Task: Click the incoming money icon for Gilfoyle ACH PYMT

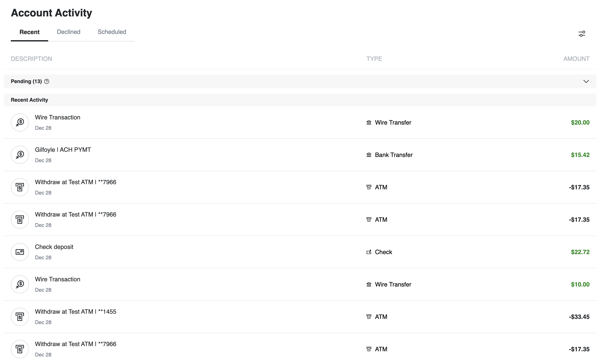Action: tap(20, 155)
